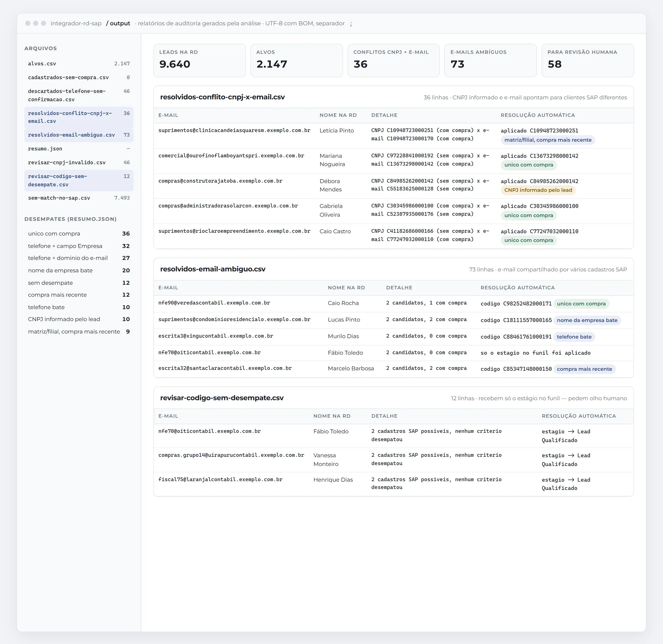Image resolution: width=663 pixels, height=644 pixels.
Task: Click the 'compra mais recente' badge
Action: point(584,369)
